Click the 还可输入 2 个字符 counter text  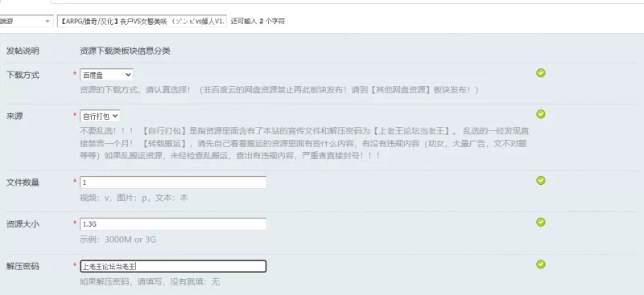(258, 22)
